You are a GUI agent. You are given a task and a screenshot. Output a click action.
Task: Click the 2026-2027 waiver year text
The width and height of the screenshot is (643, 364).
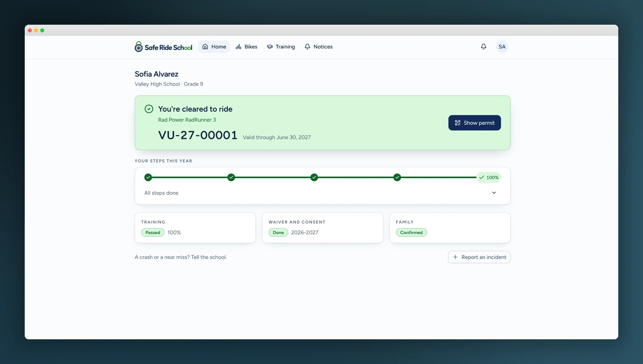pos(305,232)
